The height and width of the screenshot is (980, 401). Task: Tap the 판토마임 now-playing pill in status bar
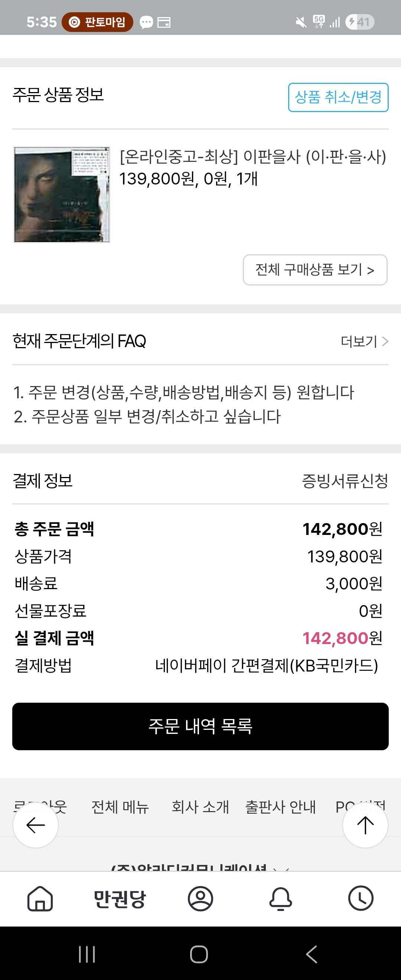pos(97,22)
